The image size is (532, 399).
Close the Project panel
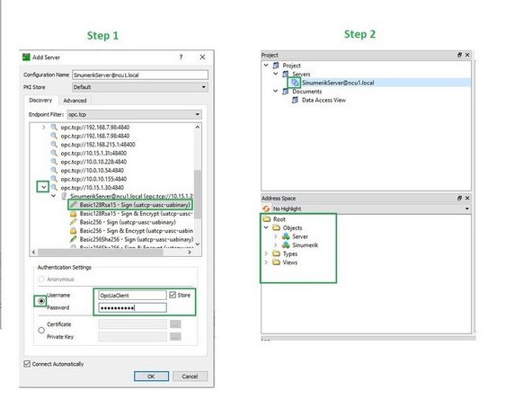click(x=467, y=55)
